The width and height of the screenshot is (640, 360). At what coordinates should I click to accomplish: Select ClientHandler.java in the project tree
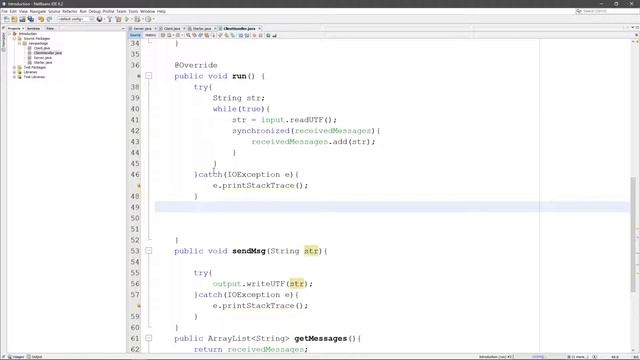click(47, 53)
